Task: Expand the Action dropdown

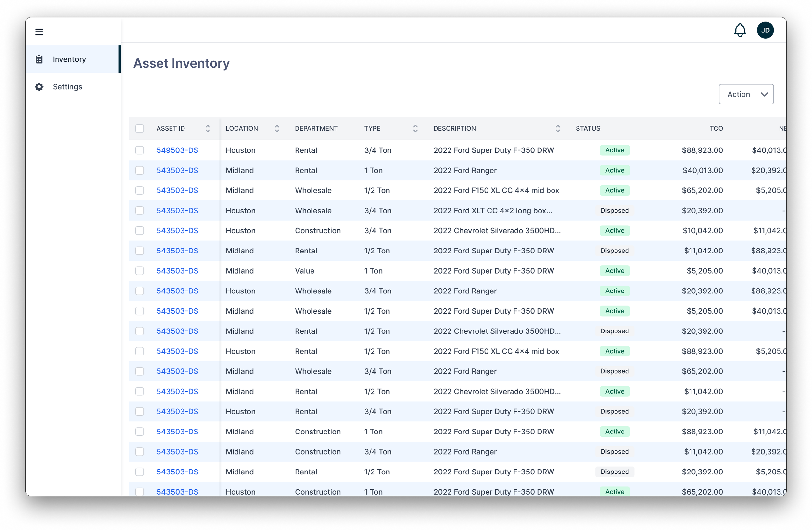Action: point(746,94)
